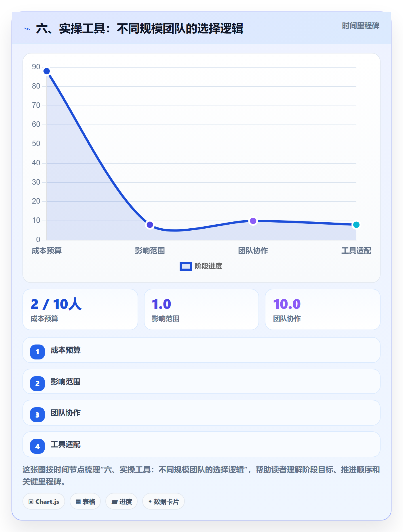The image size is (403, 532).
Task: Click the grid icon in 表格 tag
Action: [x=78, y=502]
